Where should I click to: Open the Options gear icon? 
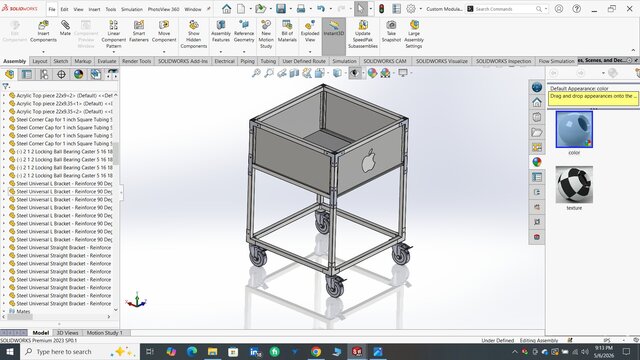(x=411, y=9)
